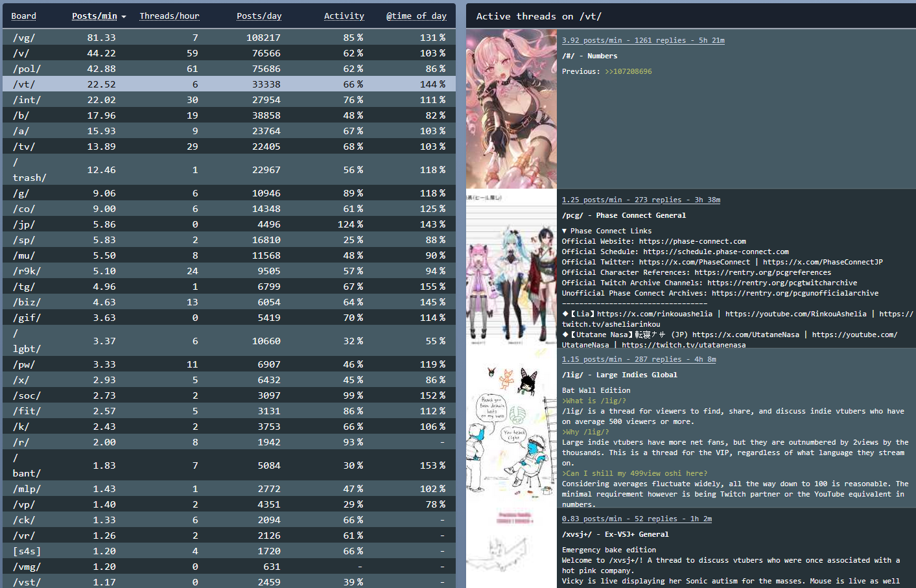This screenshot has width=916, height=588.
Task: Select the /bant/ board row
Action: 229,465
